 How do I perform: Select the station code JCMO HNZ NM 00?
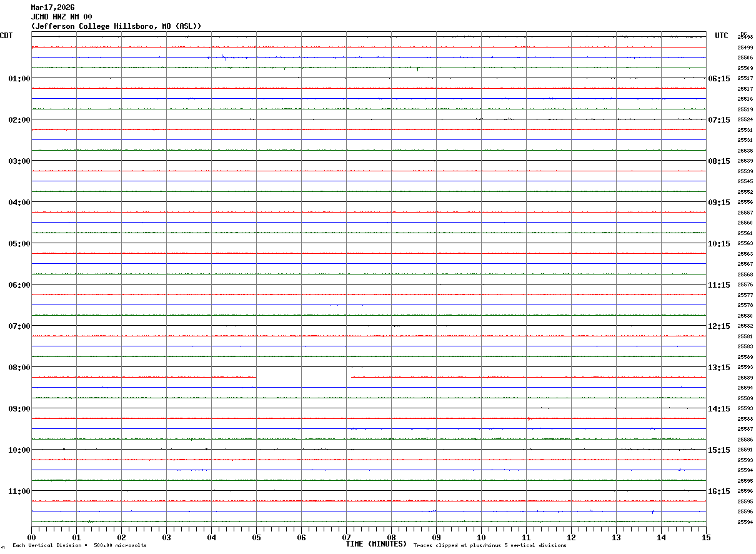click(62, 17)
